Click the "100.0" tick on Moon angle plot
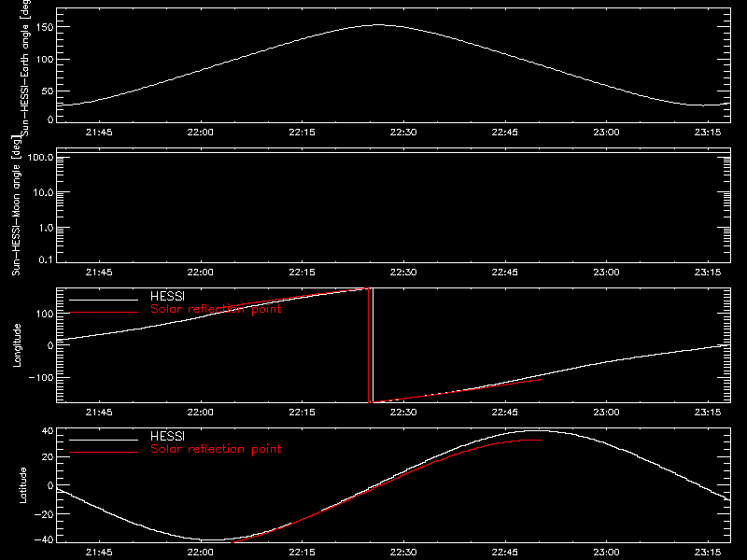Viewport: 747px width, 560px height. (41, 157)
